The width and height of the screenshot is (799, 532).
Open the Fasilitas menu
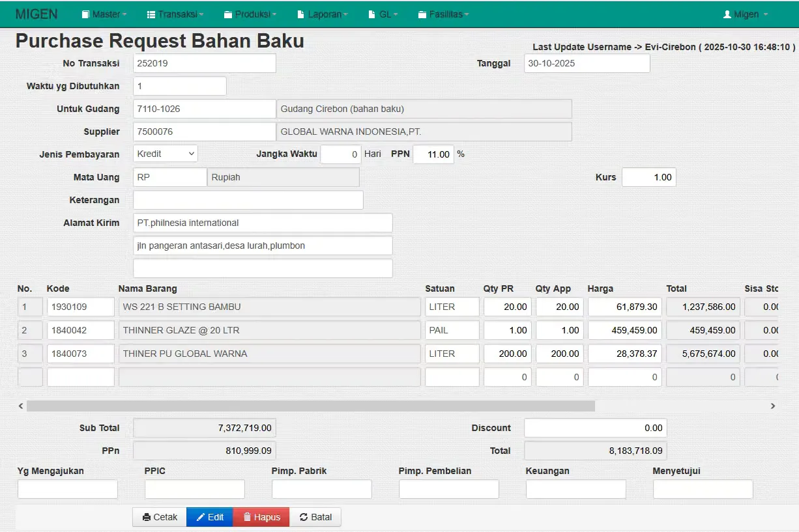click(444, 14)
